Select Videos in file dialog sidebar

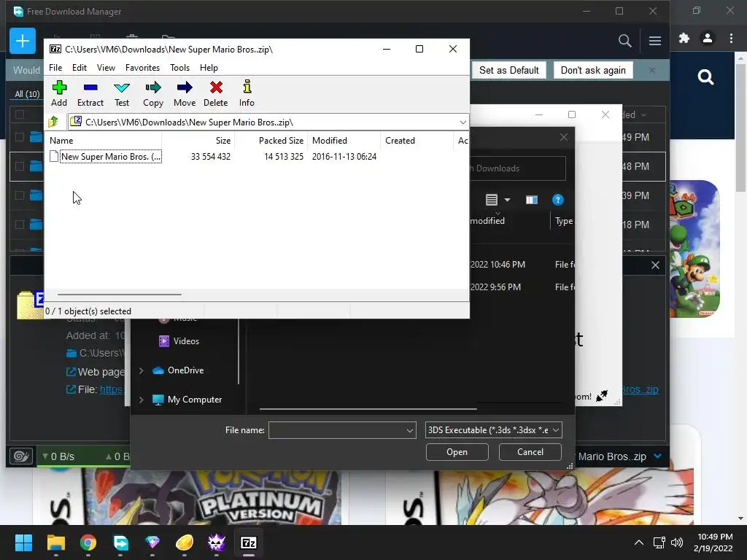[186, 341]
